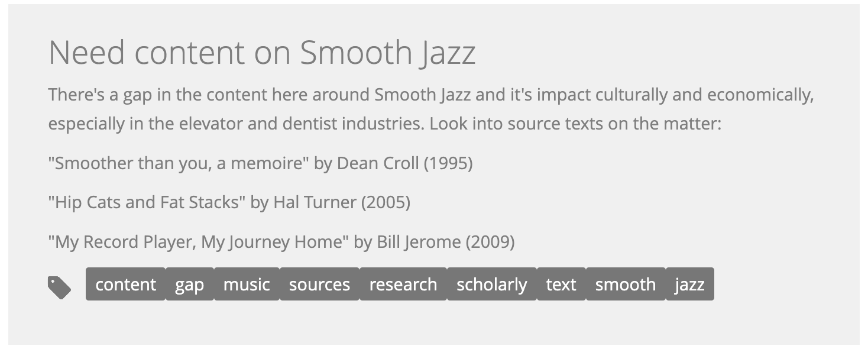Click the author name Bill Jerome (2009)

(x=446, y=242)
